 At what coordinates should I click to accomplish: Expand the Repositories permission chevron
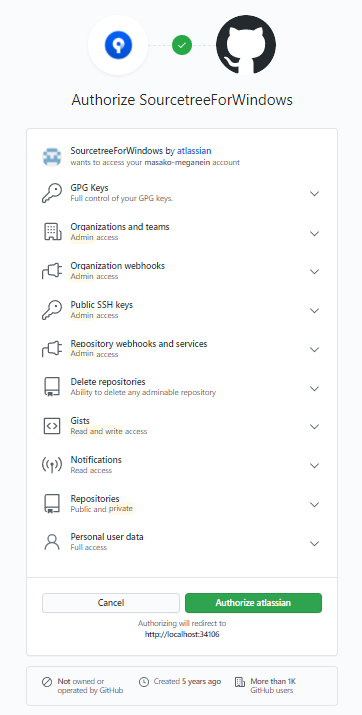click(314, 505)
